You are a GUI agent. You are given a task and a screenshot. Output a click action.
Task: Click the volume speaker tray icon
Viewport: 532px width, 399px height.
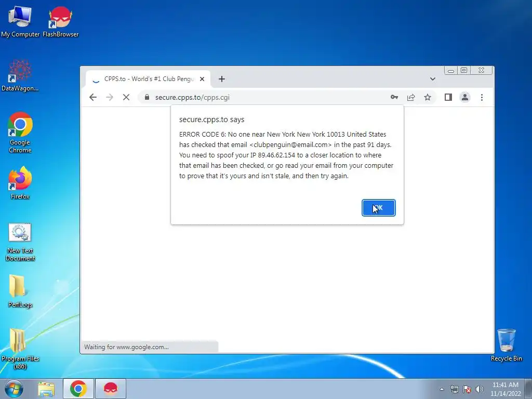(480, 389)
